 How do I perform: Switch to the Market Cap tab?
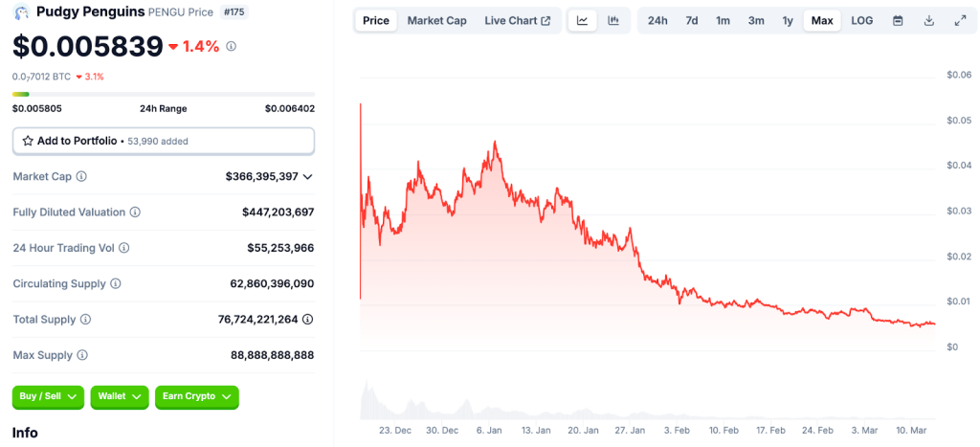coord(436,20)
